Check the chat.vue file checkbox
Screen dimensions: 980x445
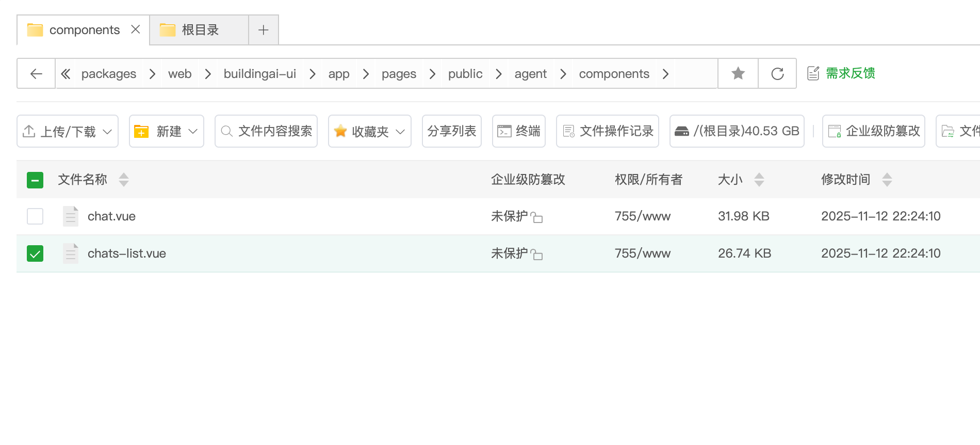click(x=35, y=216)
